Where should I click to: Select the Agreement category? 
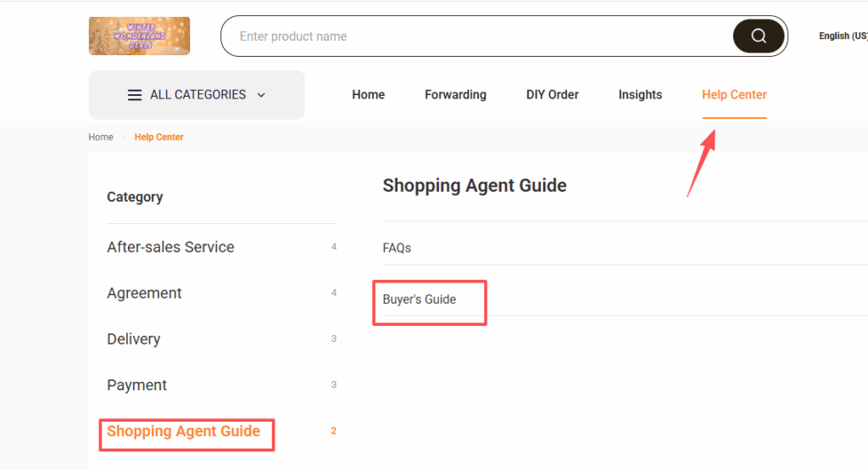(144, 293)
